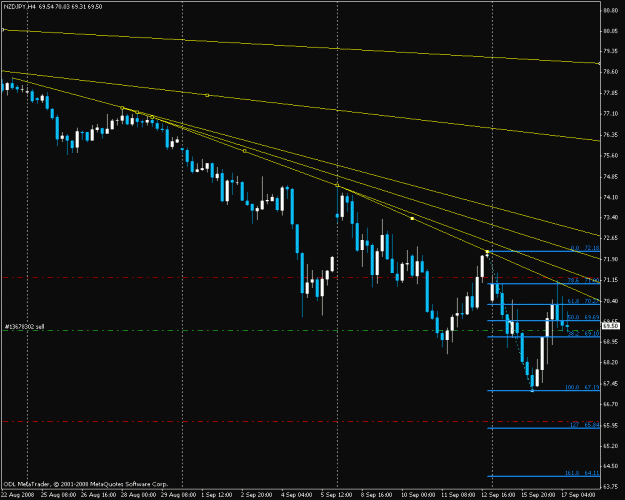Click price scale value 77.85
Image resolution: width=625 pixels, height=500 pixels.
[x=611, y=93]
